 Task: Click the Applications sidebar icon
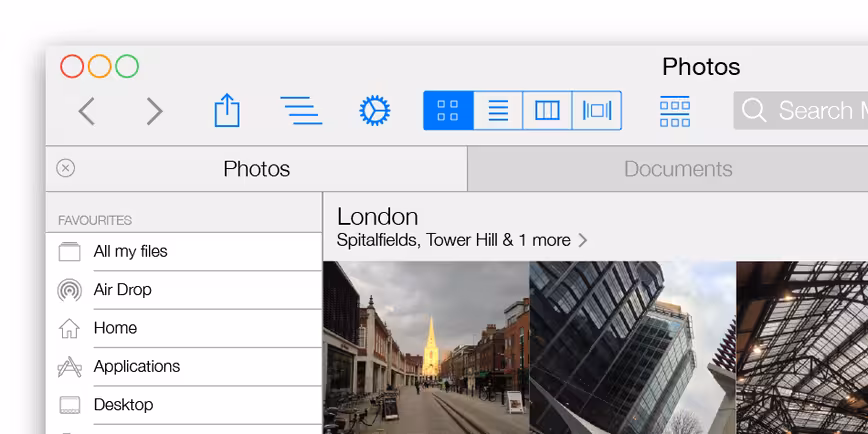(x=70, y=367)
